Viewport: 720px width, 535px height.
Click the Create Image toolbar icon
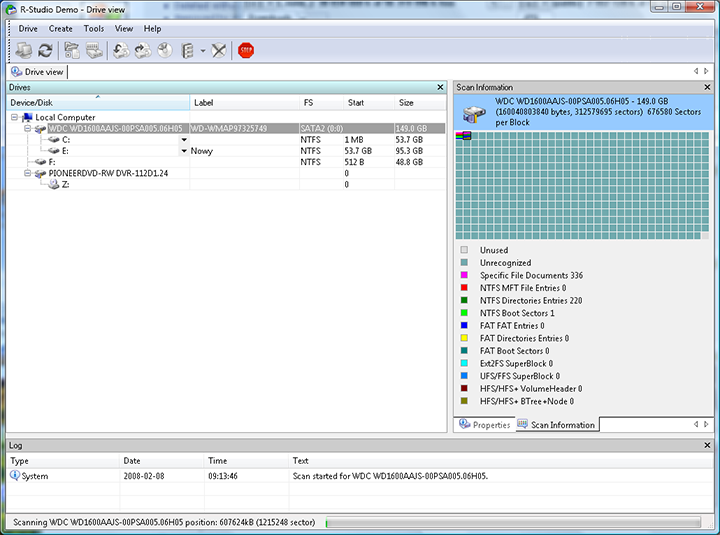pos(143,50)
